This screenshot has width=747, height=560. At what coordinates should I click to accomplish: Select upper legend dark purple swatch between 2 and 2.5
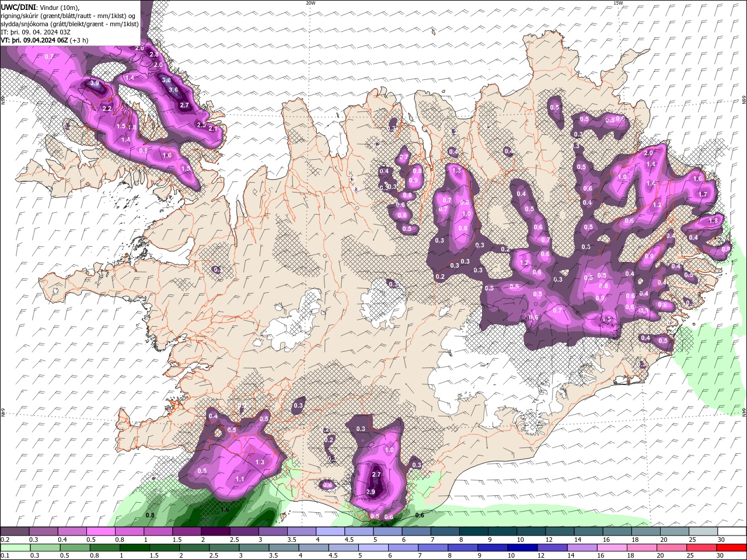(x=215, y=531)
